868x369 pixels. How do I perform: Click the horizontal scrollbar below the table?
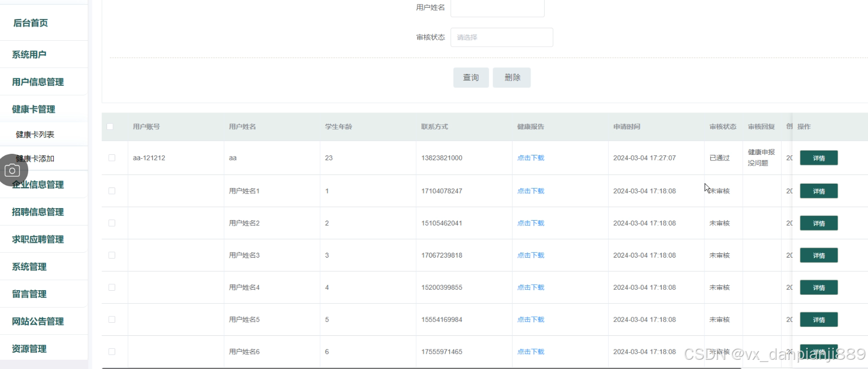point(421,368)
